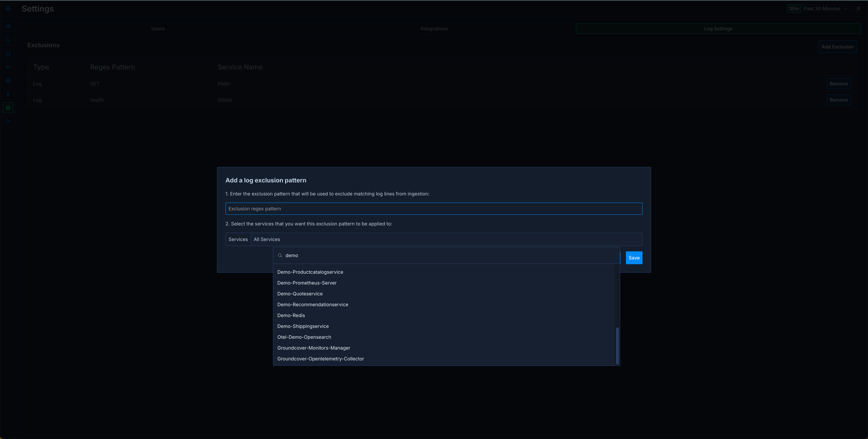Click the Type column header
This screenshot has width=868, height=439.
[41, 67]
